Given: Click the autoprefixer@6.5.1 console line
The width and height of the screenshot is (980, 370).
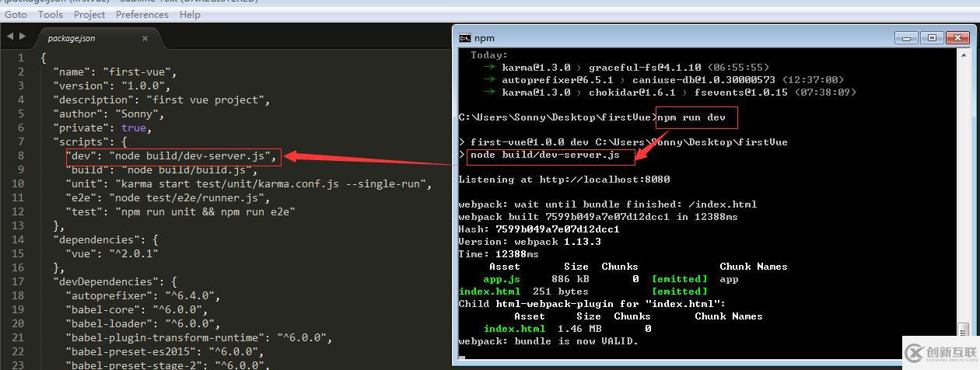Looking at the screenshot, I should coord(663,79).
